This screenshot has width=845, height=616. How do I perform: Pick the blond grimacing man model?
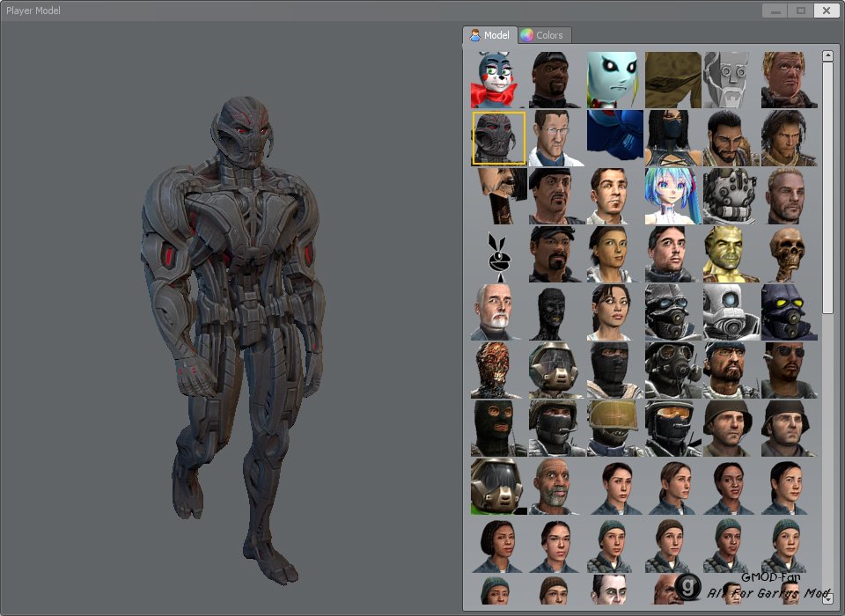tap(790, 80)
